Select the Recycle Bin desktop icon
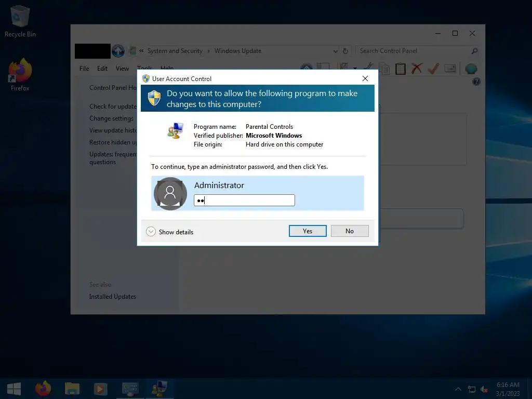 pos(20,21)
